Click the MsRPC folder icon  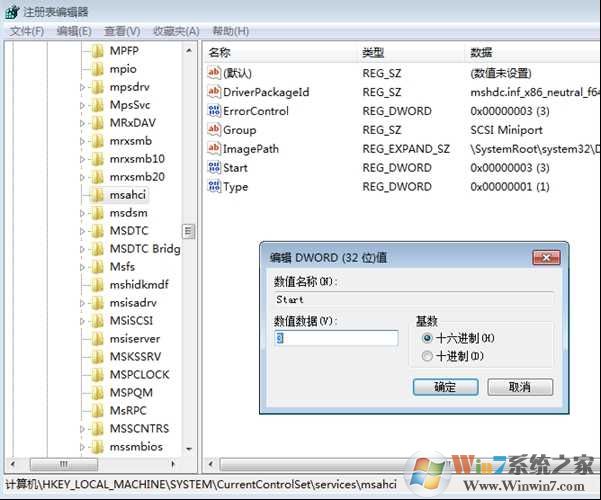[x=98, y=411]
